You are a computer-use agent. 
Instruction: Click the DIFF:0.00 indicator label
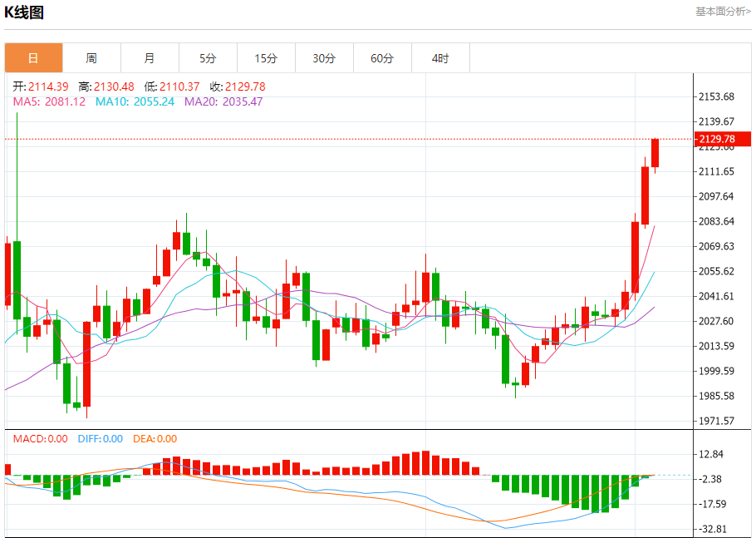(101, 439)
